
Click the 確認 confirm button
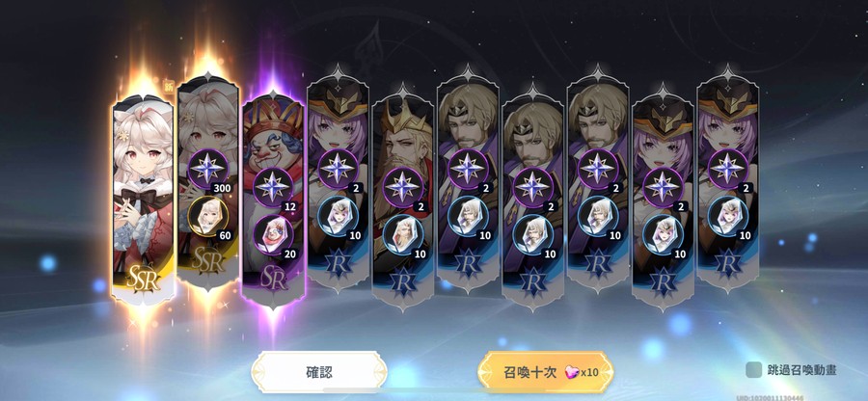[x=319, y=372]
